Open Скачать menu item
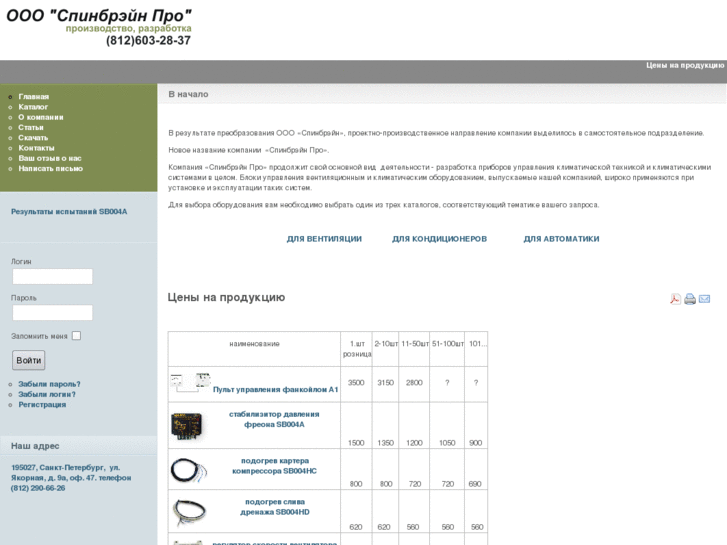 [x=33, y=138]
